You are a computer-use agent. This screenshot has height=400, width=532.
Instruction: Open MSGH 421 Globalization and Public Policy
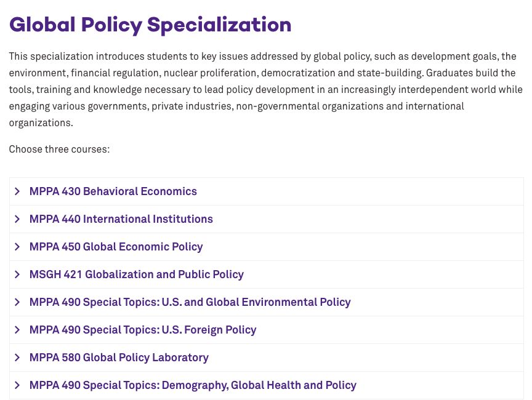coord(137,274)
